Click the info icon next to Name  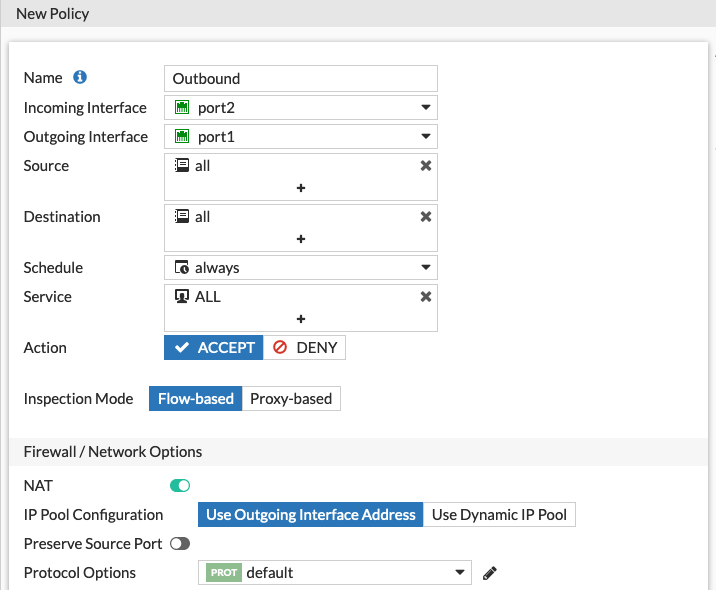(80, 78)
